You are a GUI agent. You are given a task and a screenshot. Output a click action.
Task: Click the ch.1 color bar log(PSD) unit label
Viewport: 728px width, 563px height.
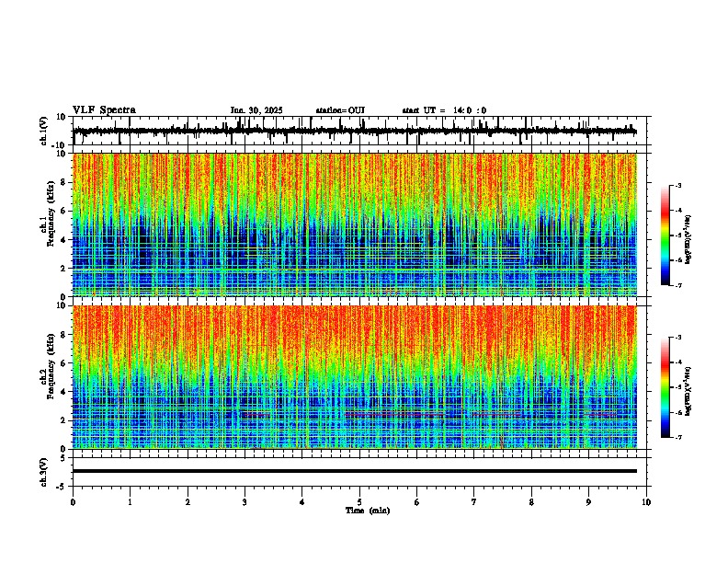click(688, 239)
